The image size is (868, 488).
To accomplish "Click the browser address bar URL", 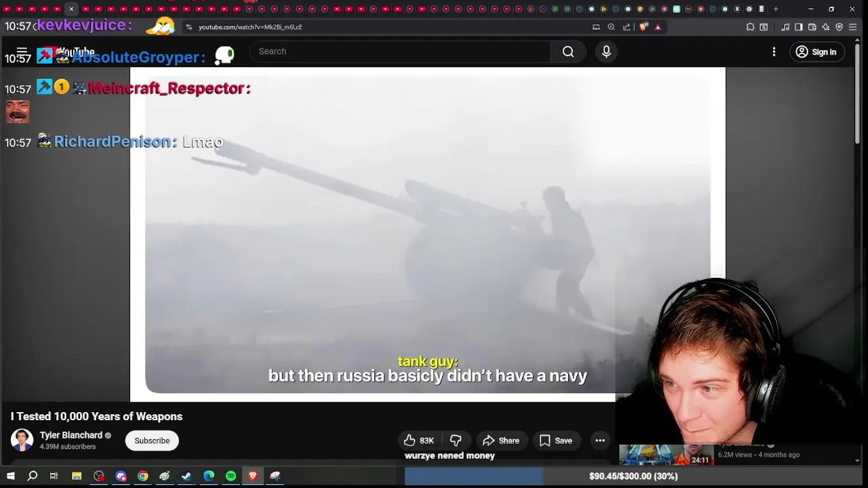I will click(250, 27).
